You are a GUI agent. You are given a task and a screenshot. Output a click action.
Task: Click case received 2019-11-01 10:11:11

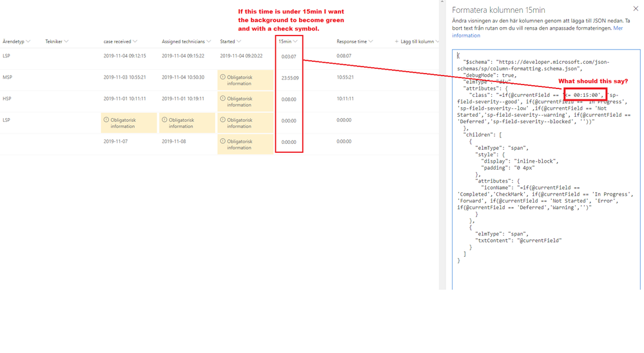click(x=124, y=99)
